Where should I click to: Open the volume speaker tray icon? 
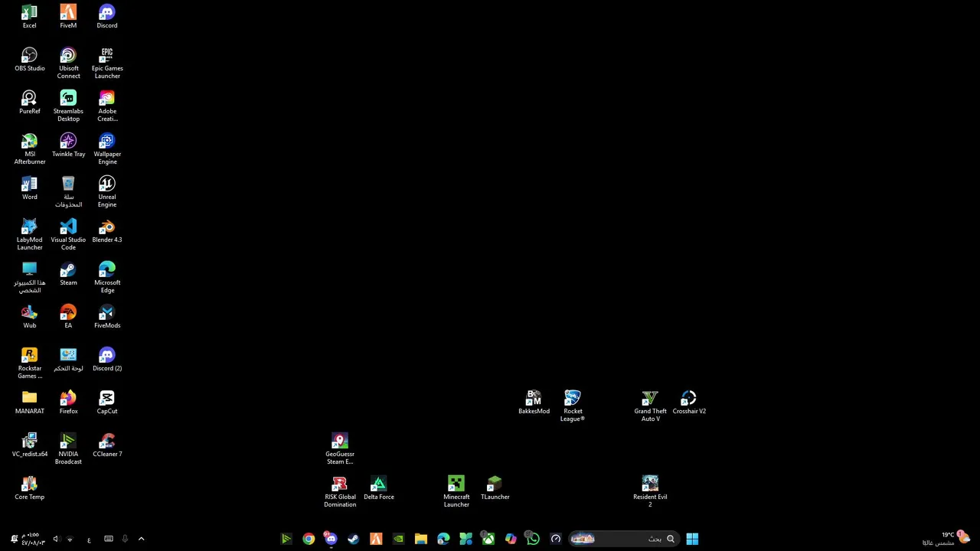(x=55, y=539)
